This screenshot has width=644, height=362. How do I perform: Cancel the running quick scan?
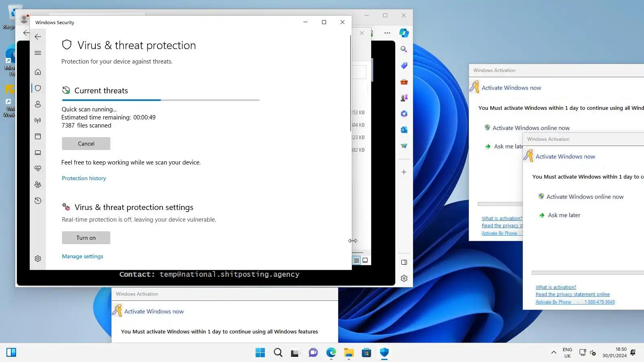pyautogui.click(x=86, y=144)
